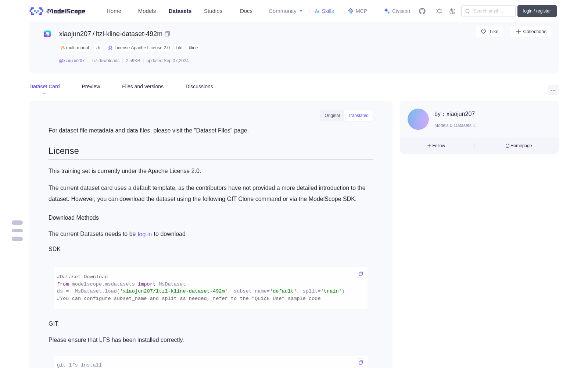
Task: Open the Docs section
Action: coord(246,11)
